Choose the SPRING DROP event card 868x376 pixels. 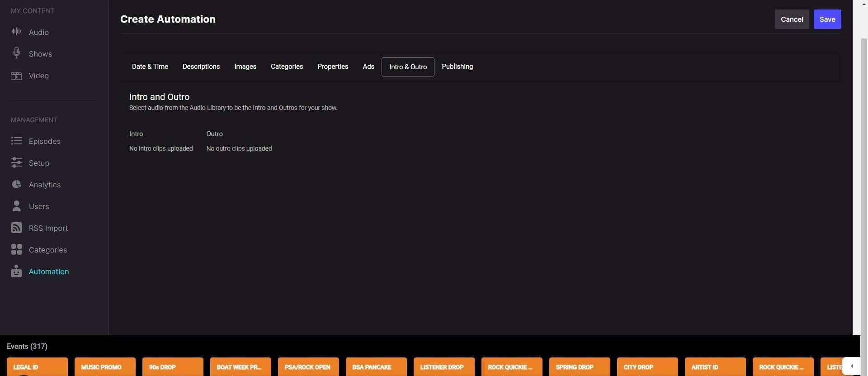(580, 367)
